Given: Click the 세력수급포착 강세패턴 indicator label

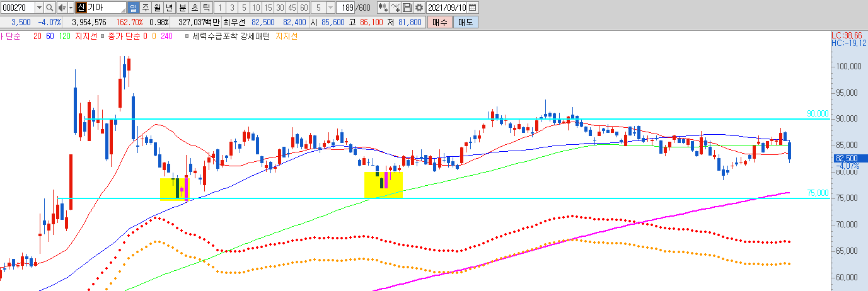Looking at the screenshot, I should 231,37.
